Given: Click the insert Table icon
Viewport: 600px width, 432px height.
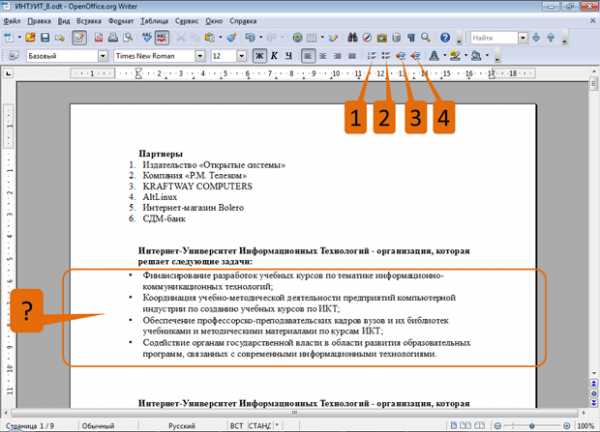Looking at the screenshot, I should coord(312,37).
